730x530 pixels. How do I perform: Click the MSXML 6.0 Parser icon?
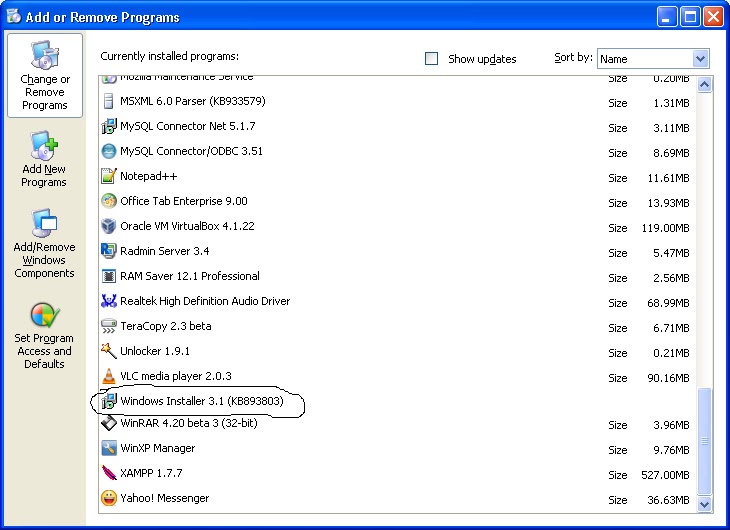point(108,101)
